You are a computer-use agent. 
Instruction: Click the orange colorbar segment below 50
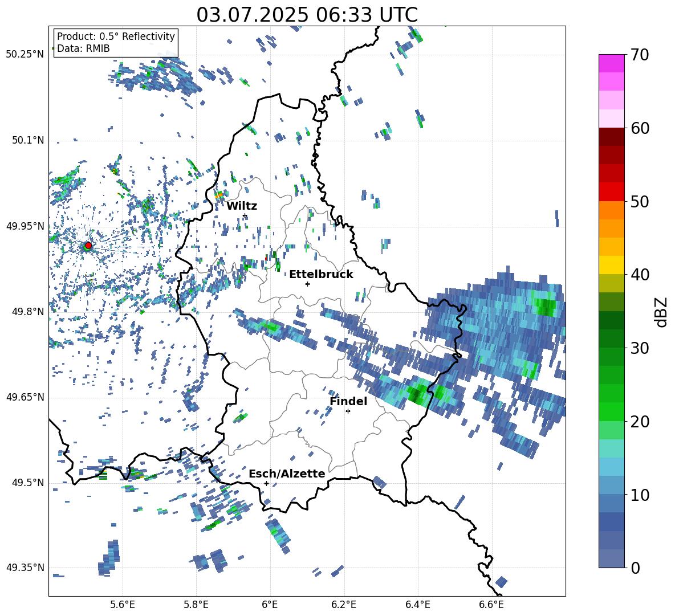[x=612, y=210]
